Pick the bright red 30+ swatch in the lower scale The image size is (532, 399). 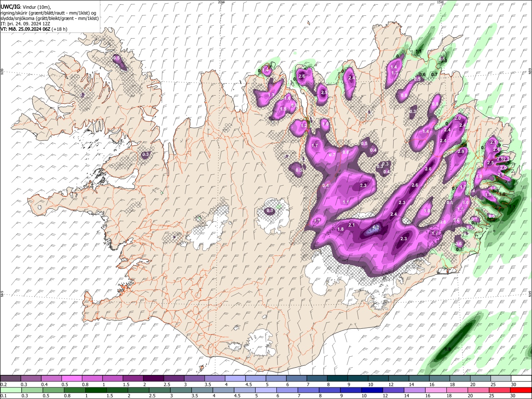pos(521,390)
